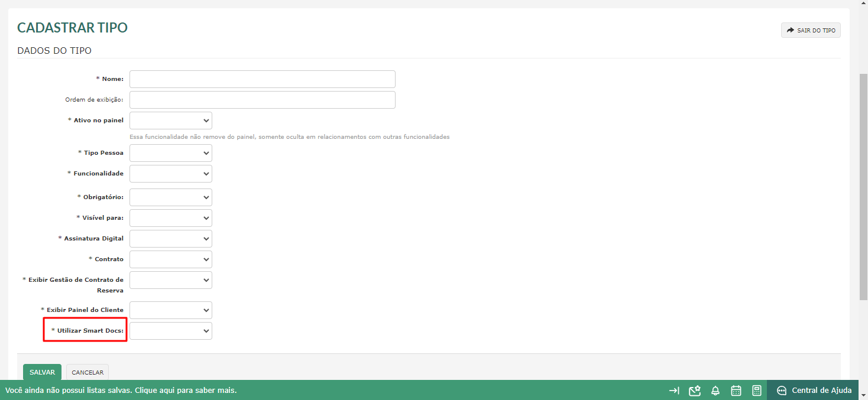Click the collapse arrow icon in bottom bar

(x=674, y=391)
